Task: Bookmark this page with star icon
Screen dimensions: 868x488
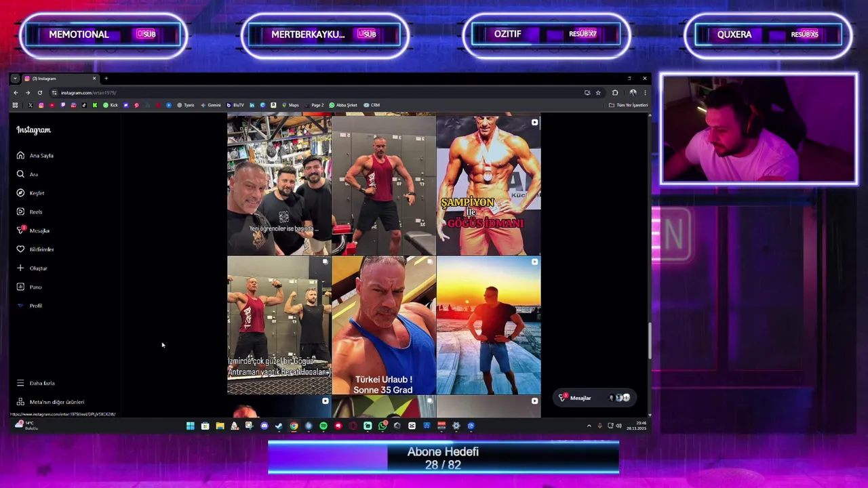Action: [598, 92]
